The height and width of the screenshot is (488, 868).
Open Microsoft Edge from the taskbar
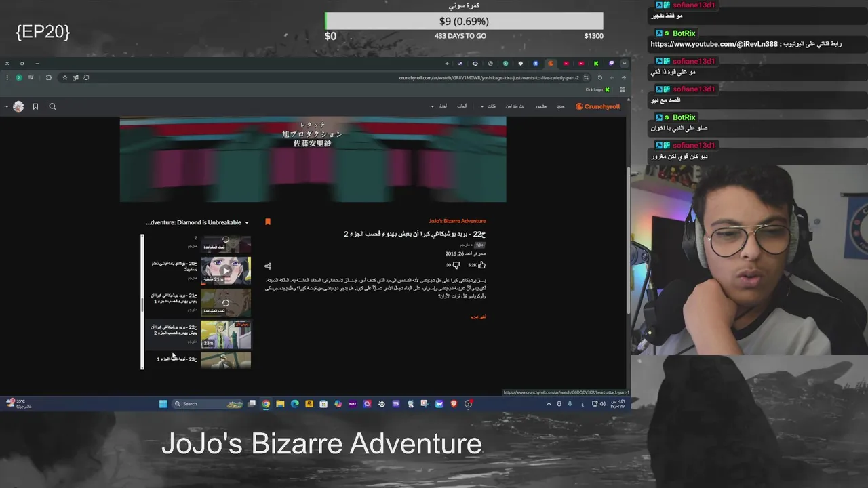(x=294, y=403)
